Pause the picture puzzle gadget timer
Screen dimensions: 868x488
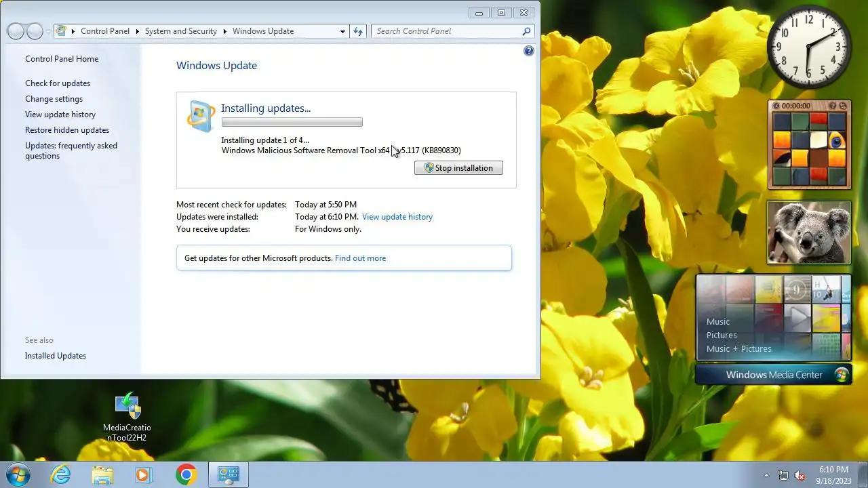tap(776, 106)
